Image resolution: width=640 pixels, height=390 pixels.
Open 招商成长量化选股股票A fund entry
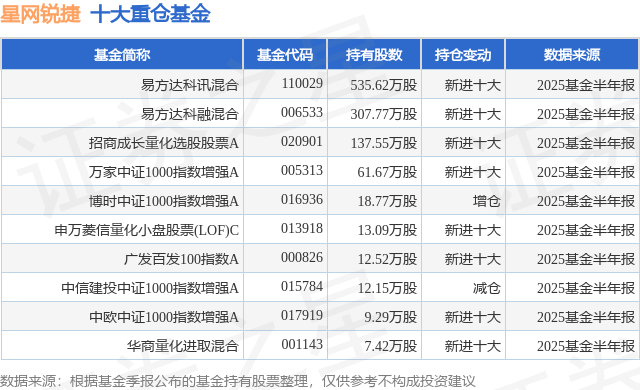click(x=164, y=143)
